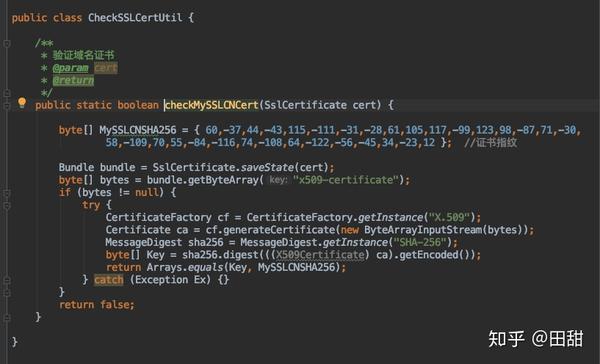Fold the try block in gutter
600x364 pixels.
(7, 206)
